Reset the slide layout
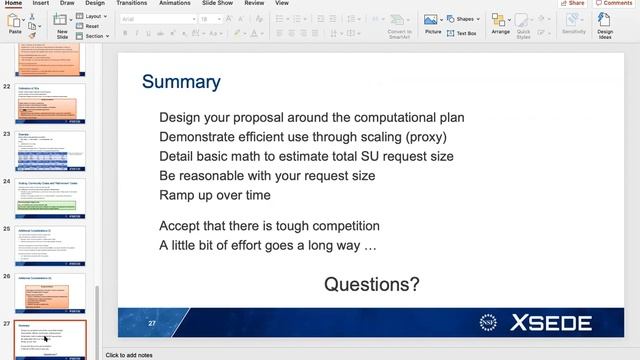Viewport: 640px width, 360px height. [88, 26]
